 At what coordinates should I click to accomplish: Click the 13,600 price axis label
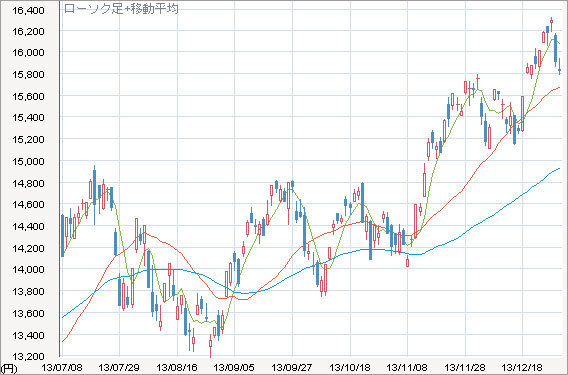tap(28, 314)
